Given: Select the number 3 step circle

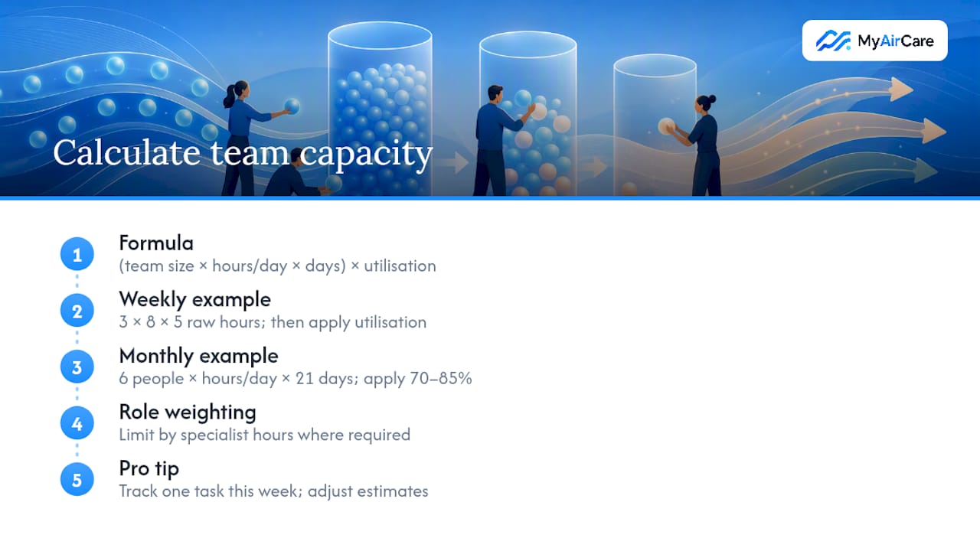Looking at the screenshot, I should click(77, 367).
